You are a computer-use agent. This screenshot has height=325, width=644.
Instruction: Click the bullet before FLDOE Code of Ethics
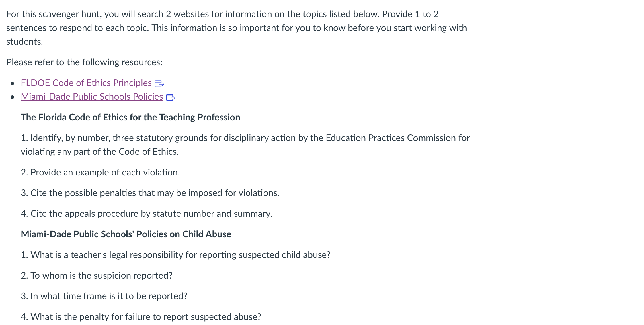(x=12, y=83)
